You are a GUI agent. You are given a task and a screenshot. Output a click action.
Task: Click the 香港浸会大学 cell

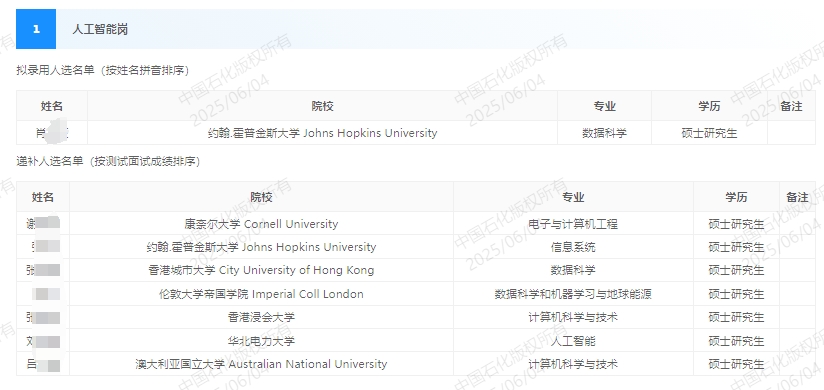pos(261,317)
